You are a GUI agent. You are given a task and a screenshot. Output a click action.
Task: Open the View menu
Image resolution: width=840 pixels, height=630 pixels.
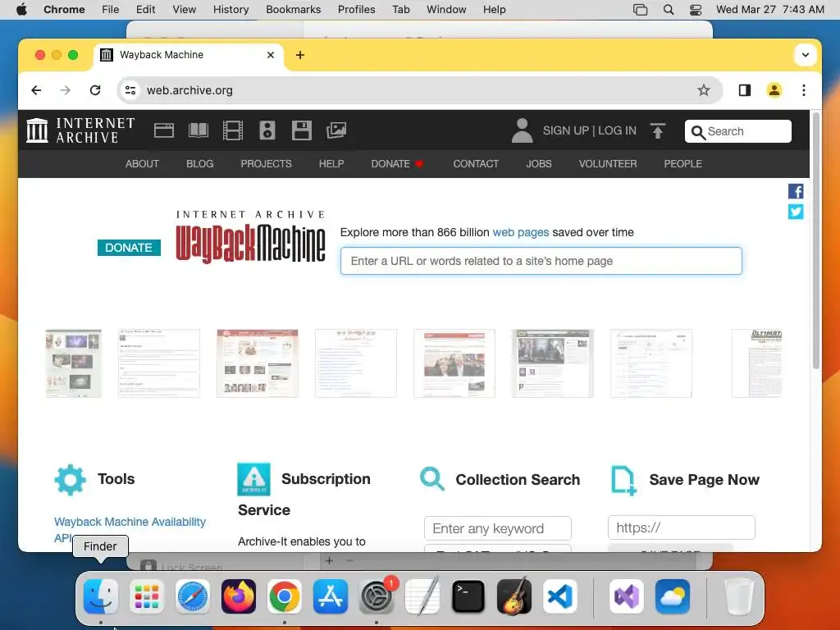(x=185, y=10)
